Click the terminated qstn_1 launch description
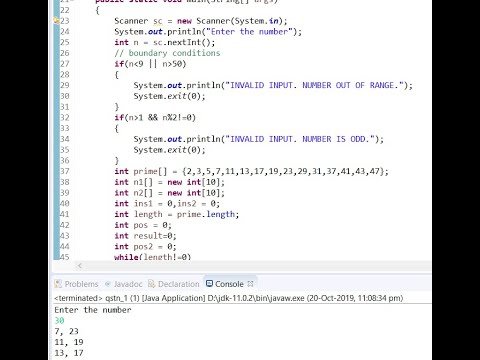 pos(229,298)
